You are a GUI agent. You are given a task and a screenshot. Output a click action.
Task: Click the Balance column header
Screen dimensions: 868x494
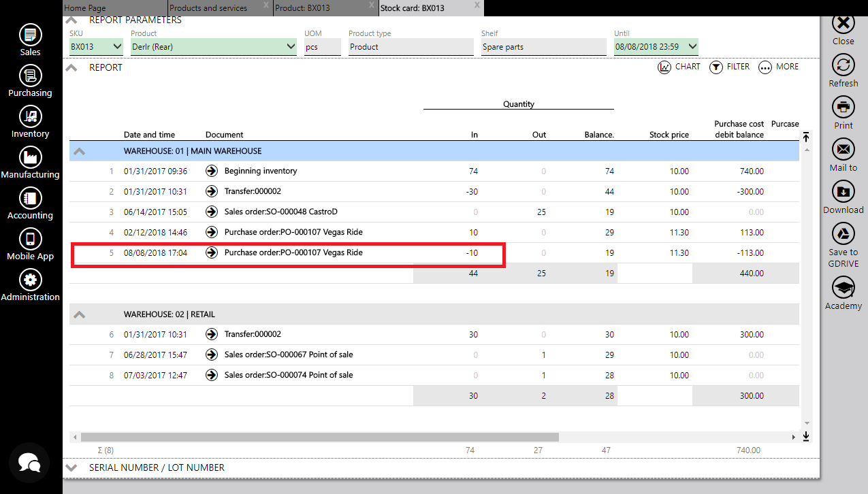pos(599,135)
